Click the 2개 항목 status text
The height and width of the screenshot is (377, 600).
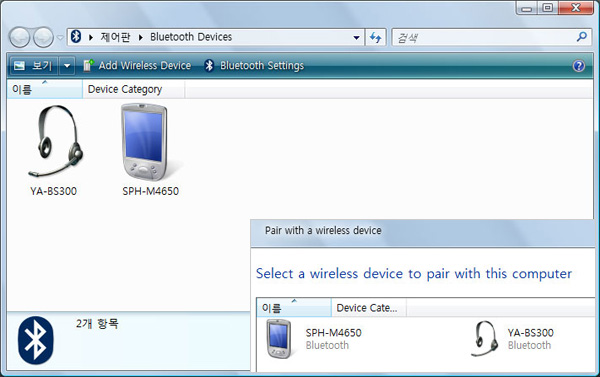point(97,324)
